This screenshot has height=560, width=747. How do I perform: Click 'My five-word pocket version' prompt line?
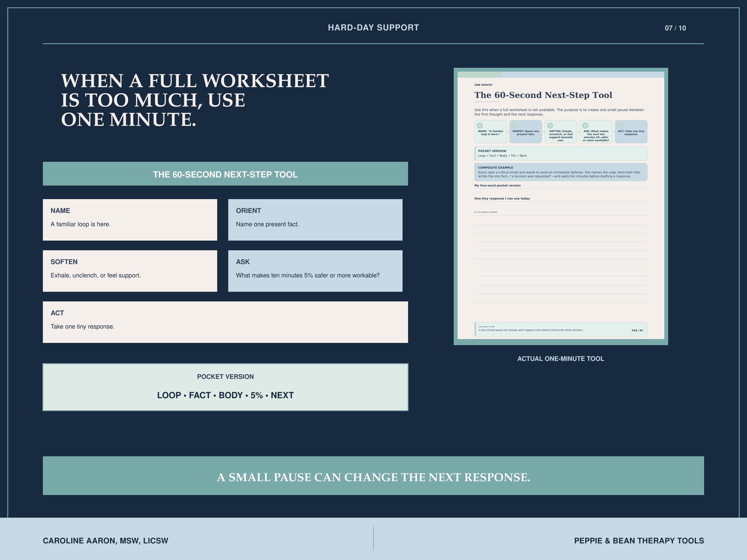click(497, 186)
